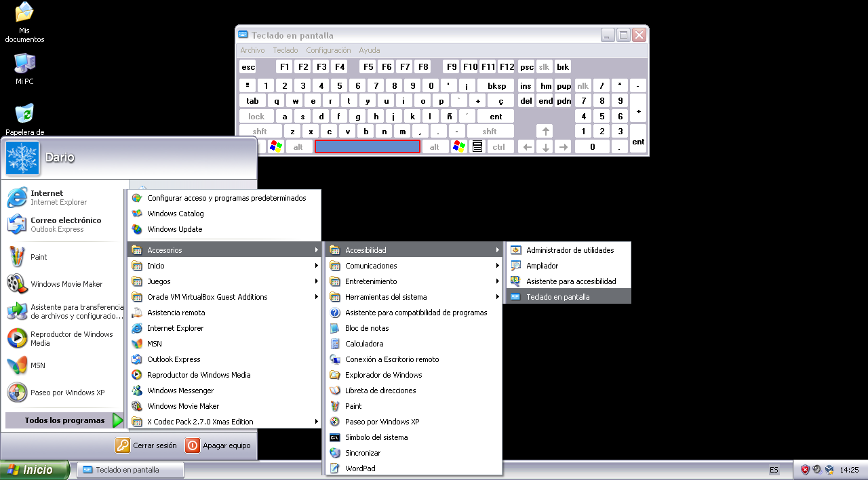Click the ent key beside ñ row
This screenshot has height=480, width=868.
coord(496,116)
